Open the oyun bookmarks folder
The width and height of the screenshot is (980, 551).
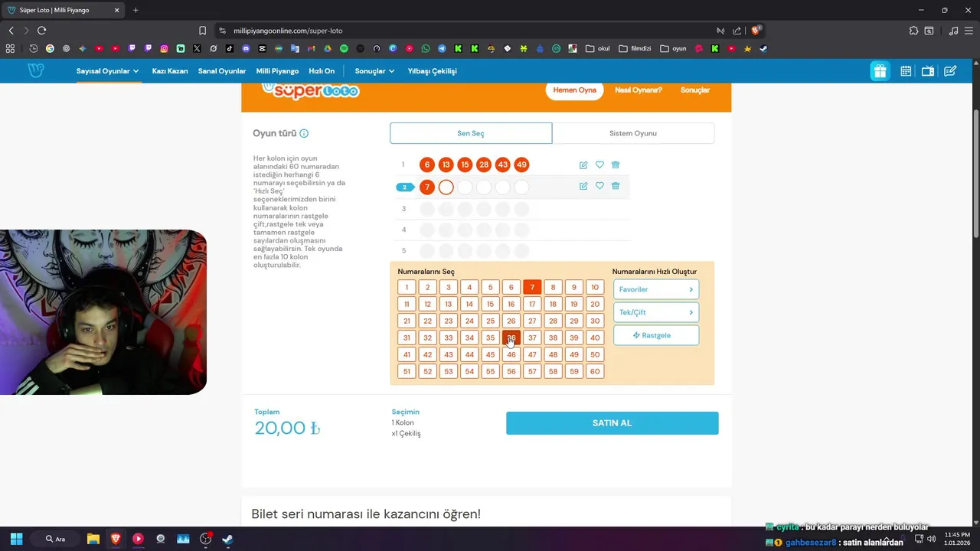(x=673, y=48)
